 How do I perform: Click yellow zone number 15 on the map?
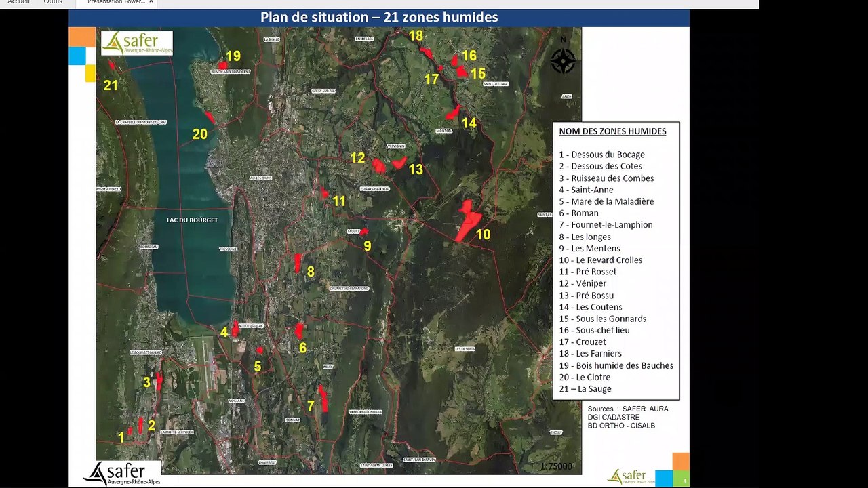478,73
